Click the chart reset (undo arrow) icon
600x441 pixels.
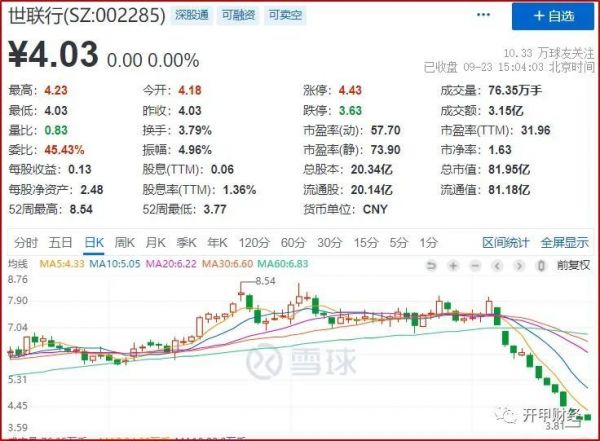click(431, 265)
